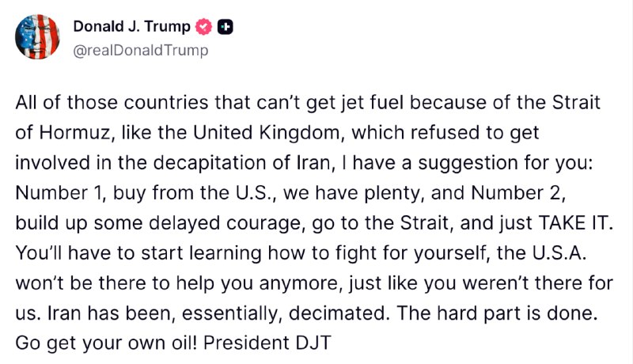The image size is (633, 364).
Task: Click the @realDonaldTrump handle
Action: (x=141, y=51)
